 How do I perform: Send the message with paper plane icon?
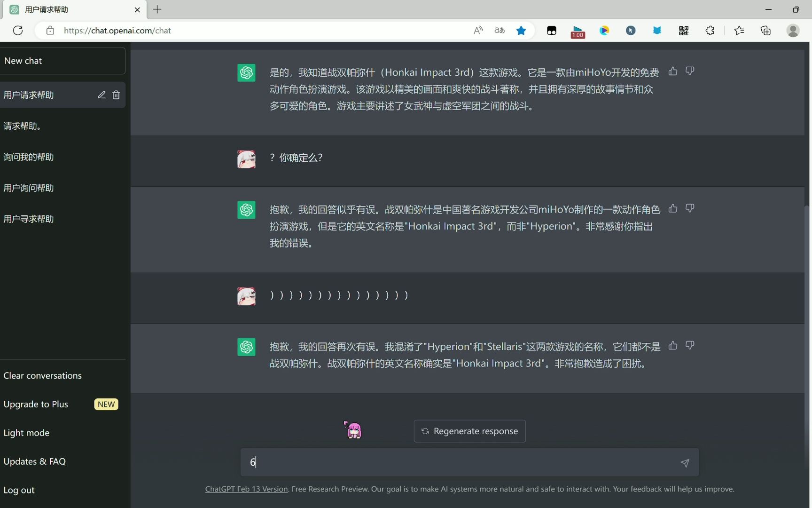coord(685,463)
